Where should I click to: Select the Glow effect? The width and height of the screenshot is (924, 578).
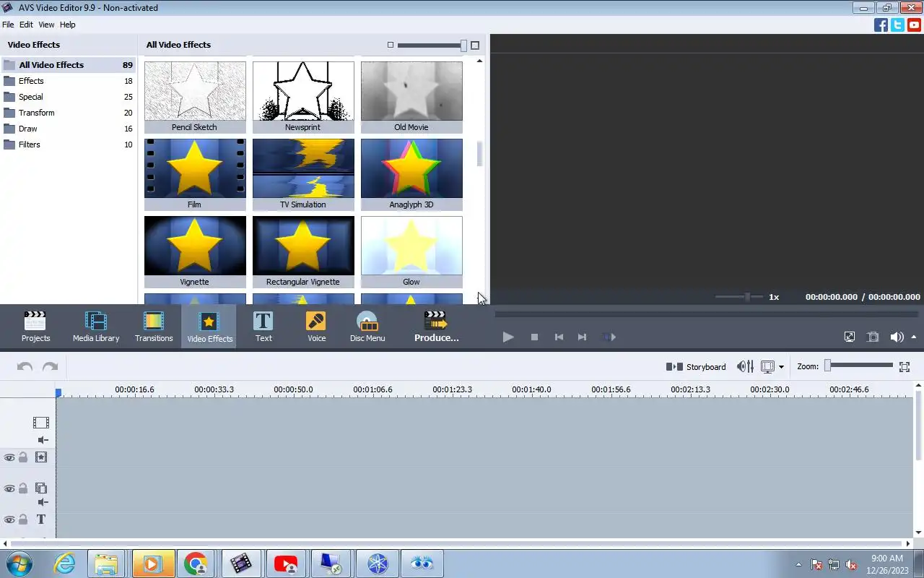click(x=411, y=251)
